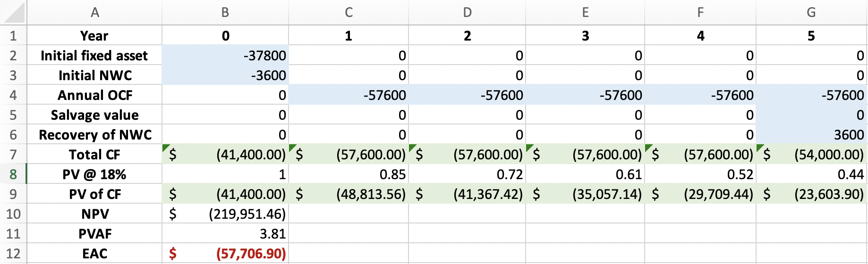868x264 pixels.
Task: Select column C header
Action: point(349,12)
